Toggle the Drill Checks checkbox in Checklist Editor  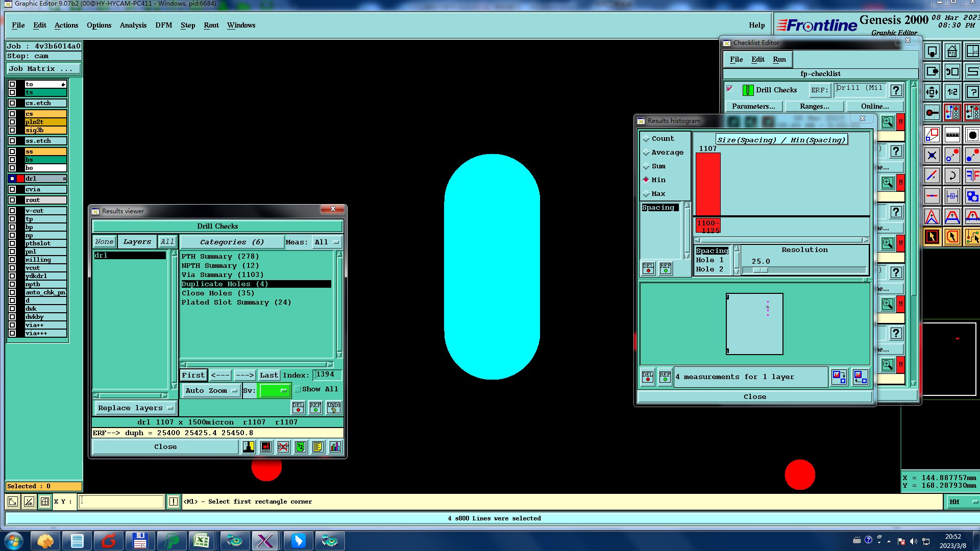pyautogui.click(x=730, y=89)
